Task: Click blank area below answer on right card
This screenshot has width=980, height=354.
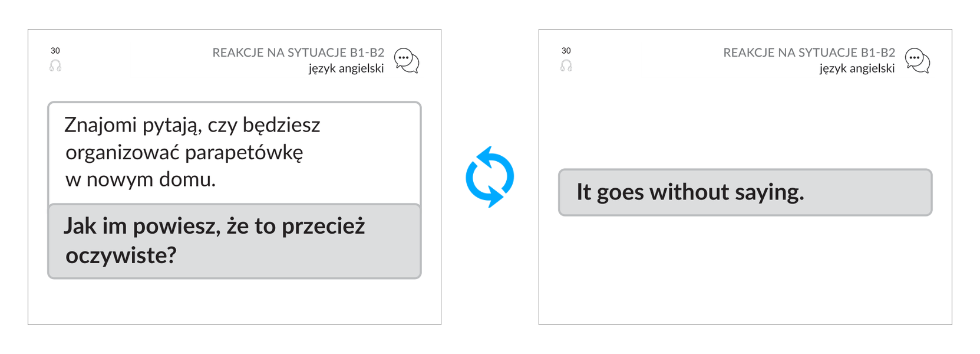Action: (745, 268)
